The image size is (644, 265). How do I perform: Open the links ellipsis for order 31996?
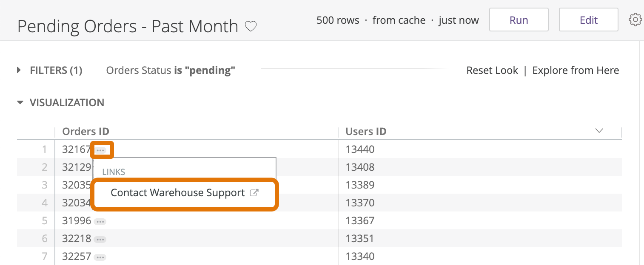(x=100, y=221)
